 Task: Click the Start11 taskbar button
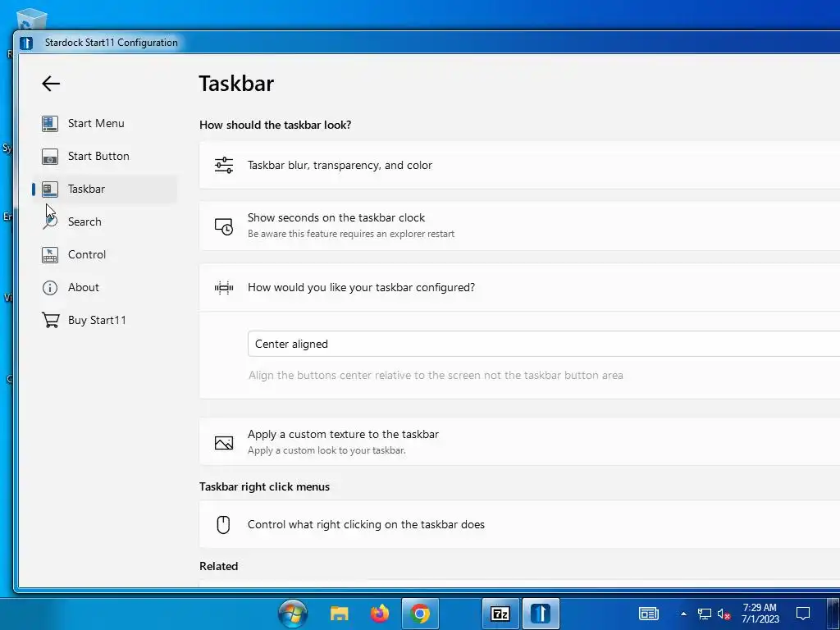pos(541,614)
